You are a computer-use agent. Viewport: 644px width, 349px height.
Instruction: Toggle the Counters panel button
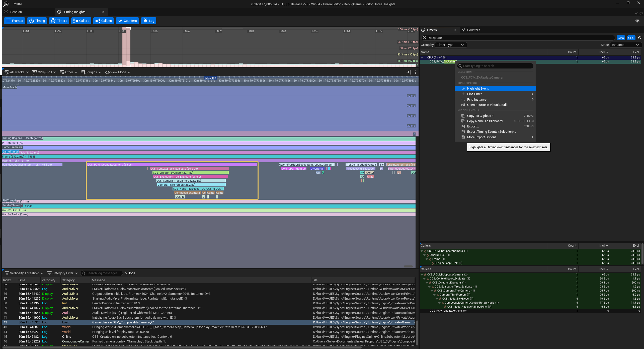pyautogui.click(x=127, y=21)
